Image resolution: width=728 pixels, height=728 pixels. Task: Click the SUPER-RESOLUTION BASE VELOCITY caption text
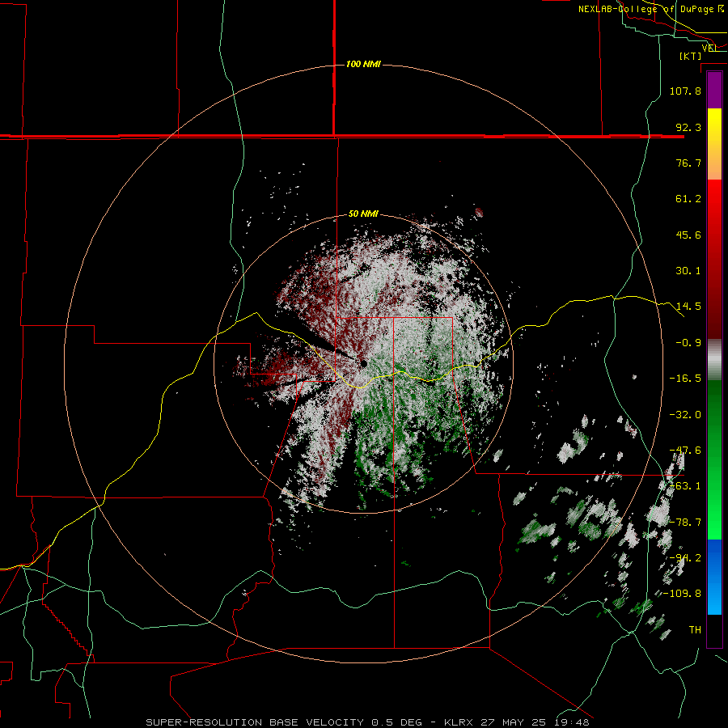point(255,722)
